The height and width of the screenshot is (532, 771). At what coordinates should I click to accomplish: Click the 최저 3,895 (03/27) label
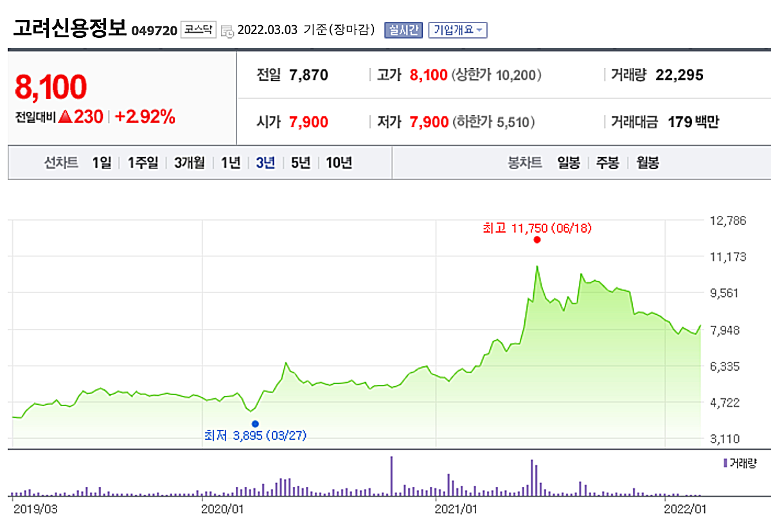click(x=255, y=436)
